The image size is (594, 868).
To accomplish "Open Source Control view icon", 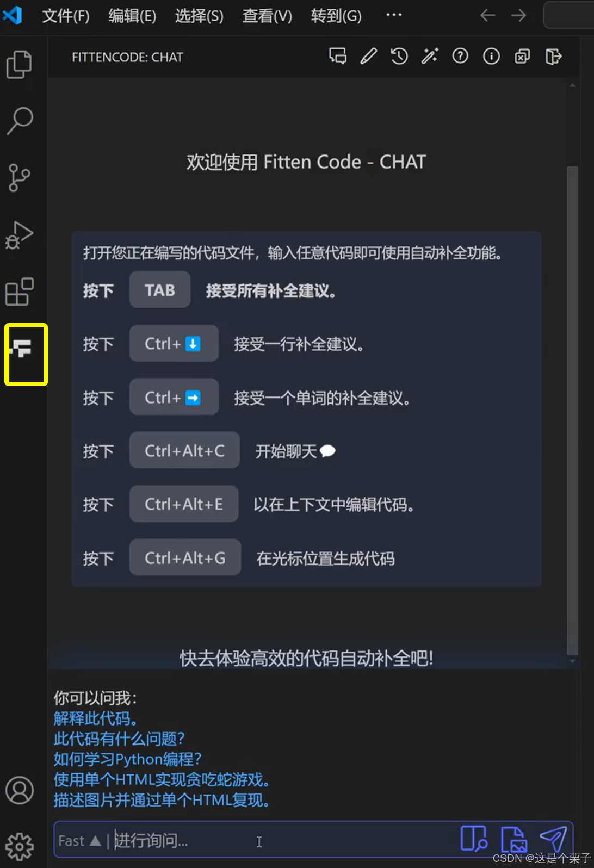I will (20, 178).
